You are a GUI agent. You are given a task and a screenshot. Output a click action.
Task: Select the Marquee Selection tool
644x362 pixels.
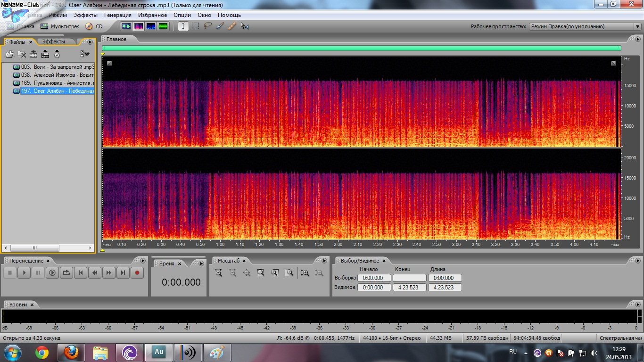coord(195,26)
